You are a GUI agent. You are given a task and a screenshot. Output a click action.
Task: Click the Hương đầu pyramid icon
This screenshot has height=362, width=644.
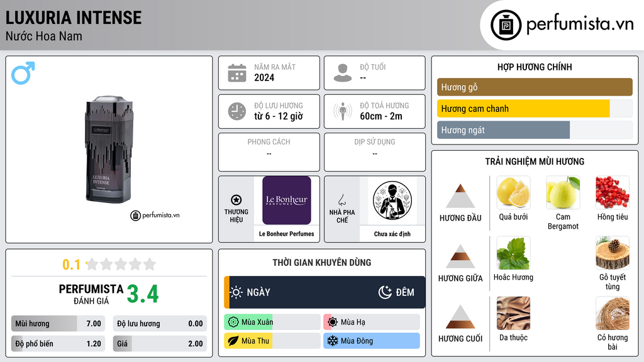(460, 196)
